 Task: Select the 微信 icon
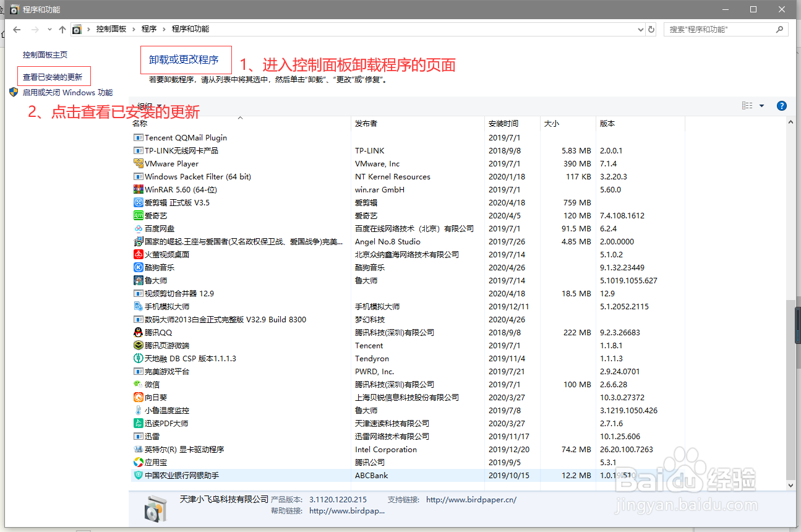pyautogui.click(x=139, y=385)
